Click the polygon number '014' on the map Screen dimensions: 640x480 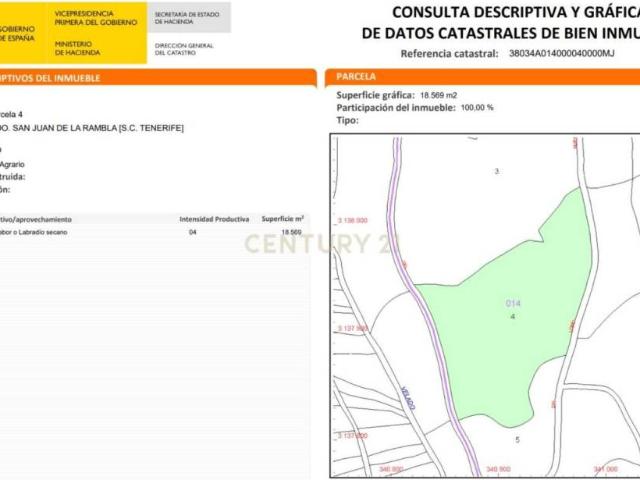[x=513, y=303]
